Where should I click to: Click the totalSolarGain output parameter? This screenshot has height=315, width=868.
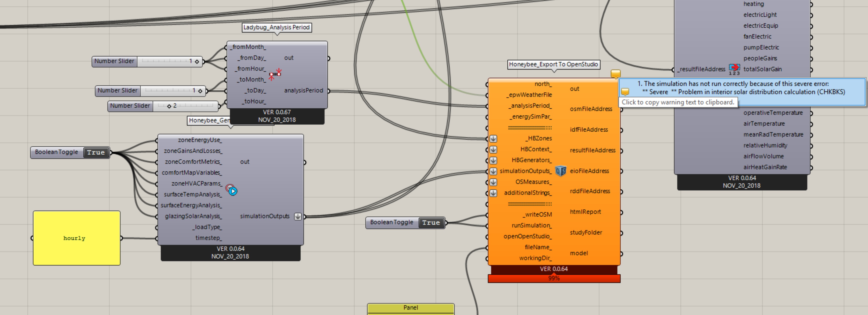pyautogui.click(x=763, y=69)
